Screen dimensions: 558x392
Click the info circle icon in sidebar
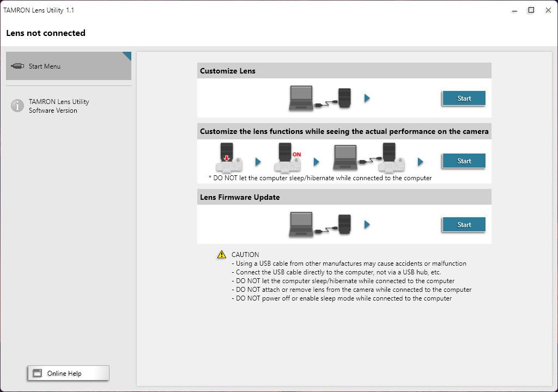(17, 106)
